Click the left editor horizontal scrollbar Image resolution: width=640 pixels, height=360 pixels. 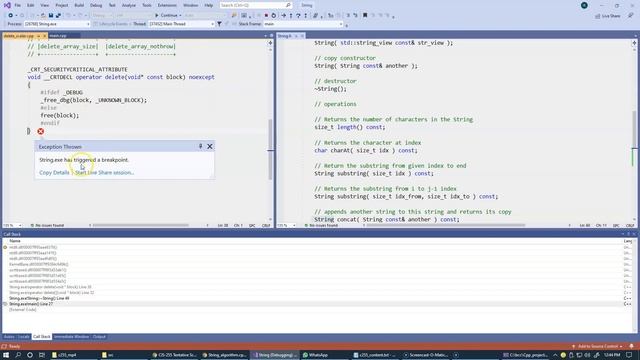(141, 225)
